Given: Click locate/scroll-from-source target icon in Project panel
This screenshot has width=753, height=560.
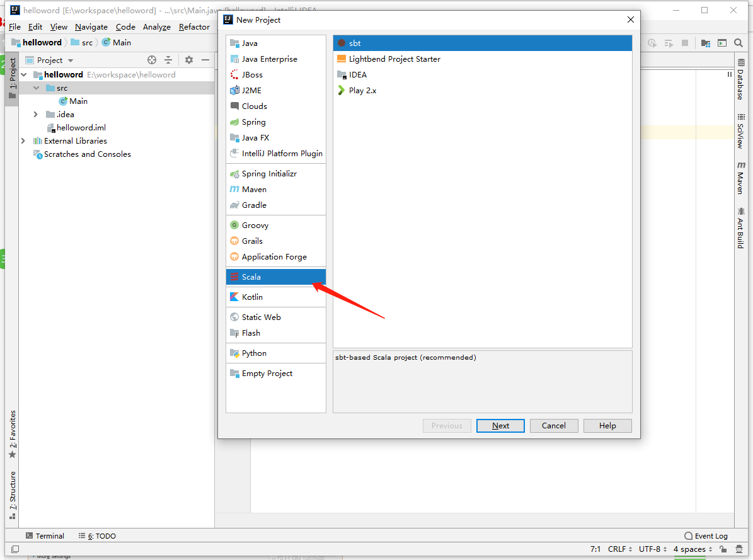Looking at the screenshot, I should (152, 60).
